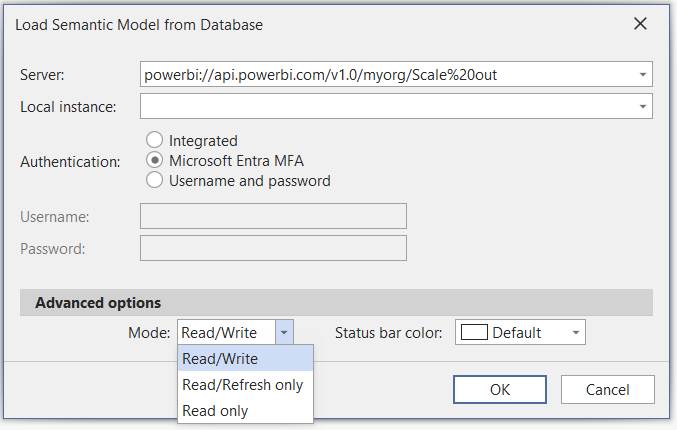Image resolution: width=677 pixels, height=430 pixels.
Task: Select Integrated authentication radio button
Action: click(154, 141)
